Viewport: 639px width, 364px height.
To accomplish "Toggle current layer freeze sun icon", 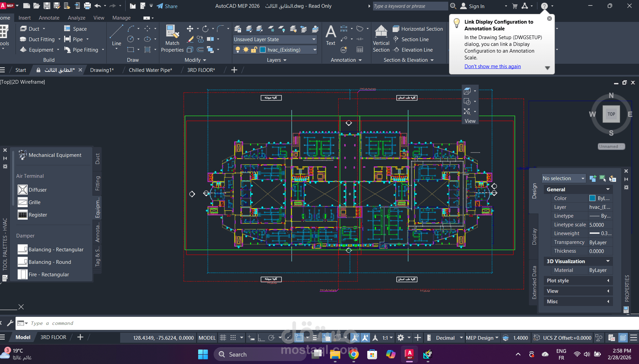I will (x=246, y=50).
